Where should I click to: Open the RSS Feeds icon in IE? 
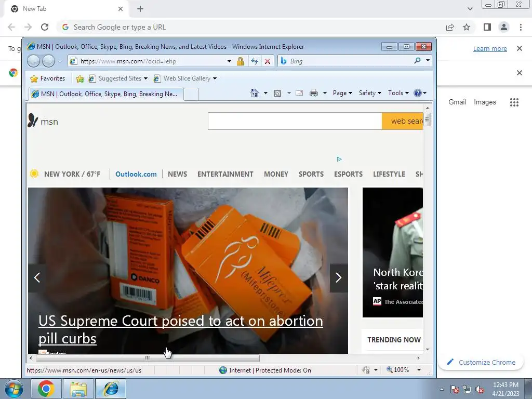pyautogui.click(x=277, y=94)
